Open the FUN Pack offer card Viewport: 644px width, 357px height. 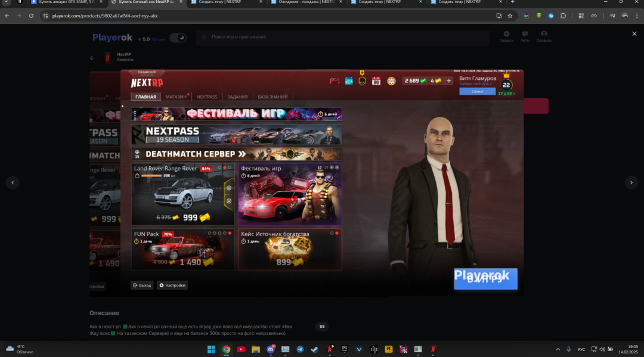[x=183, y=250]
